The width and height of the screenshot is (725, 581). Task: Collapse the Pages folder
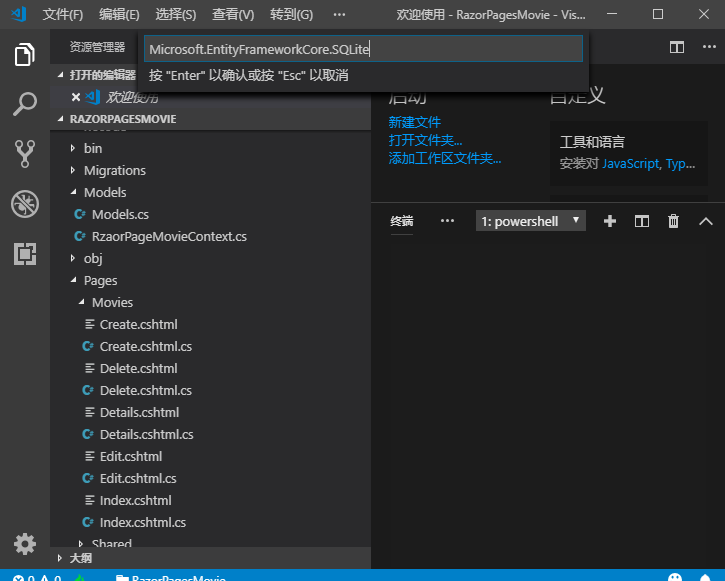74,280
